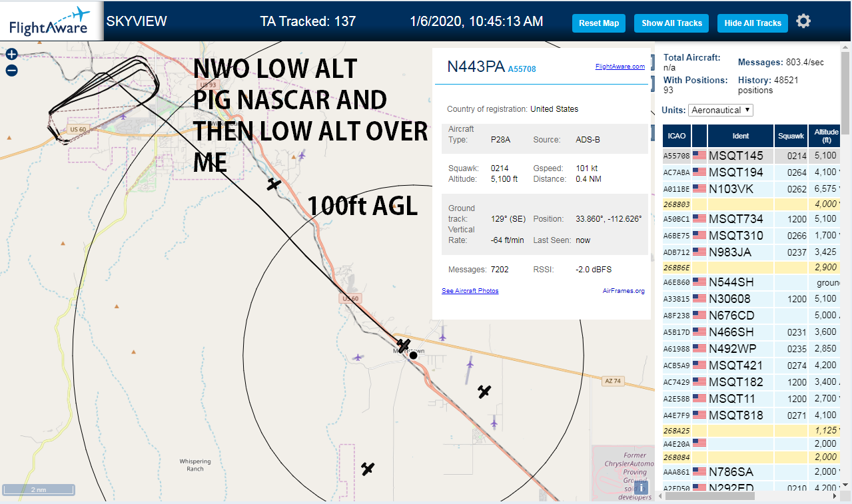
Task: Select the black aircraft icon northwest along US 60
Action: (x=273, y=184)
